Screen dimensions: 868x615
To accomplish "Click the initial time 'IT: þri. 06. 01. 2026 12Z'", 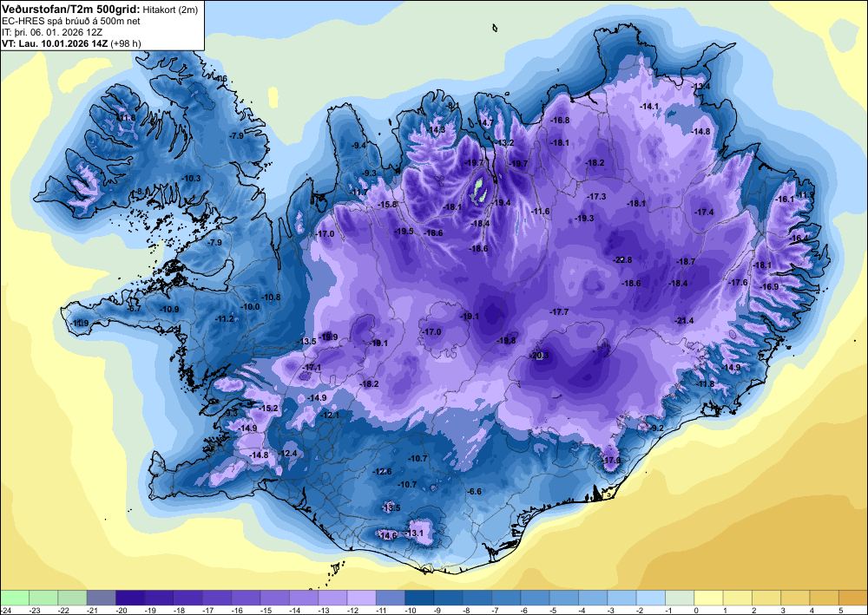I will (x=52, y=32).
